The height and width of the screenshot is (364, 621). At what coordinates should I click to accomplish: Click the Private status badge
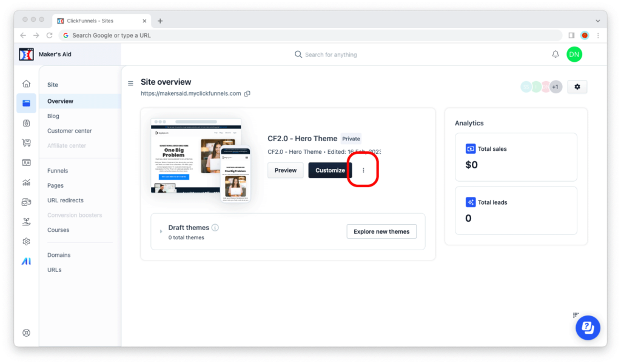(x=351, y=139)
